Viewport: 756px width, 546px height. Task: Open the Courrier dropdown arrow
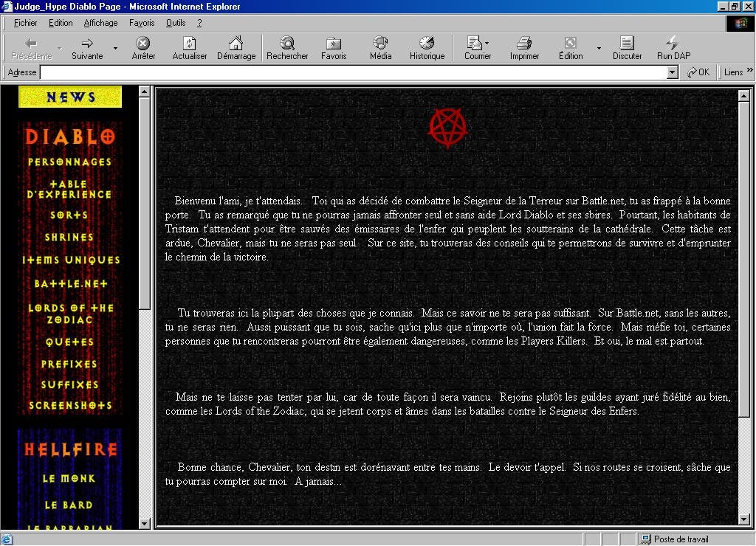pyautogui.click(x=487, y=43)
